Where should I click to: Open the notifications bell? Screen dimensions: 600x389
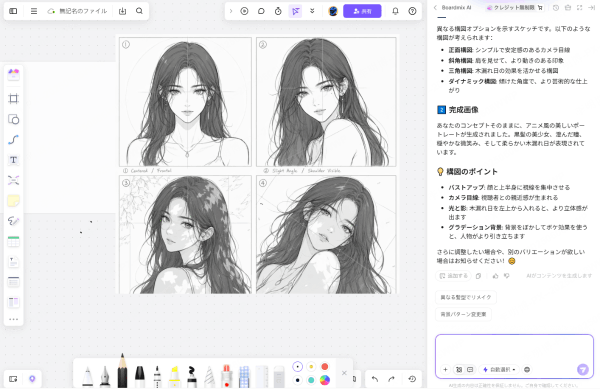pos(395,11)
